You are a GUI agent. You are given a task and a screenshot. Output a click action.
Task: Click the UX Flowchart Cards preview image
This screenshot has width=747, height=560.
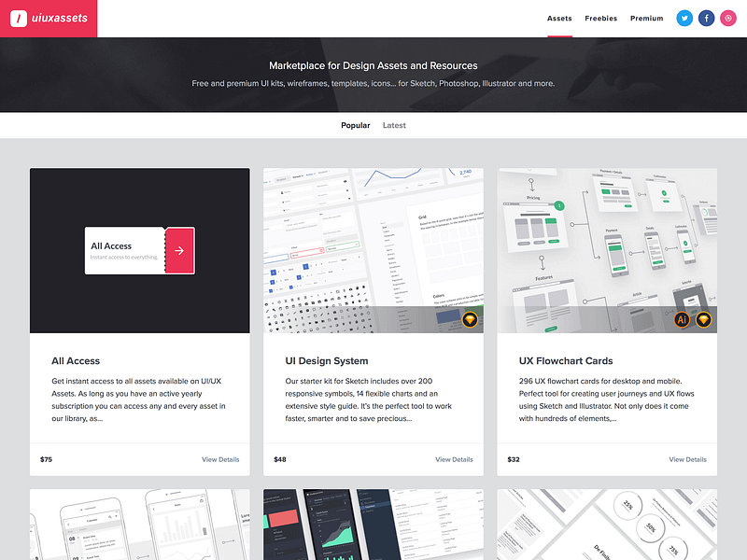[607, 250]
